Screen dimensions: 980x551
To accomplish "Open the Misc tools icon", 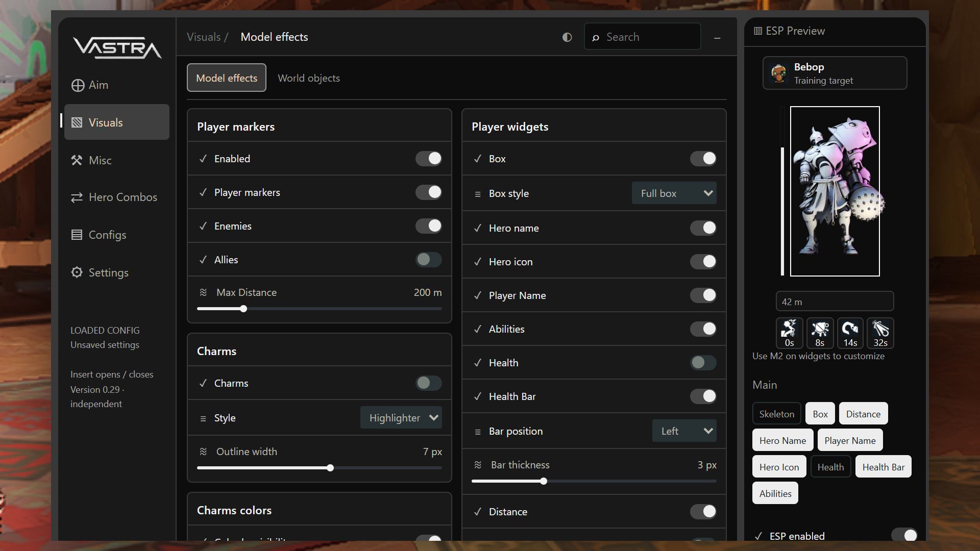I will point(77,160).
